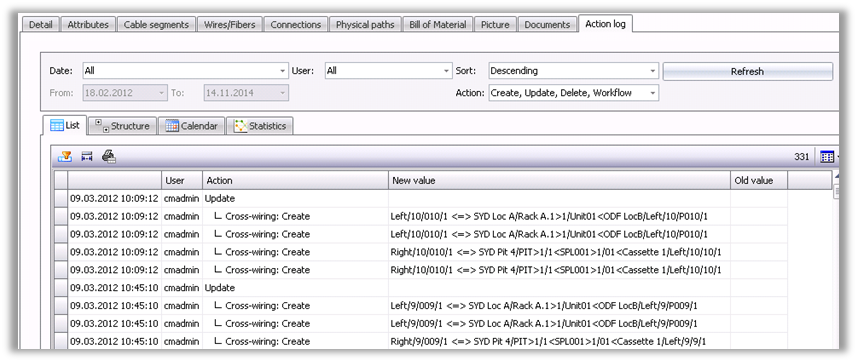Open the column chooser grid icon
Screen dimensions: 857x362
point(827,157)
